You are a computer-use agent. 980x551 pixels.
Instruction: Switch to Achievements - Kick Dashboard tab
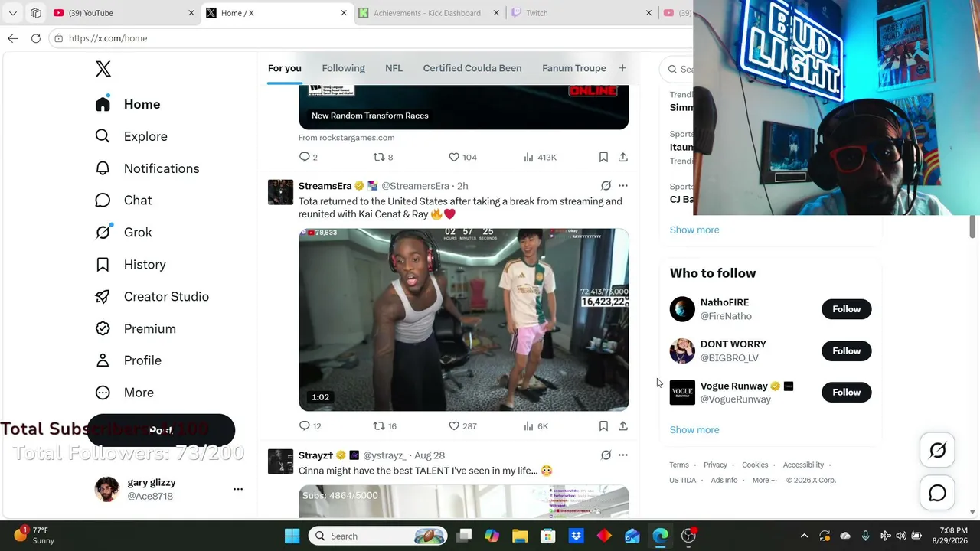pos(430,13)
